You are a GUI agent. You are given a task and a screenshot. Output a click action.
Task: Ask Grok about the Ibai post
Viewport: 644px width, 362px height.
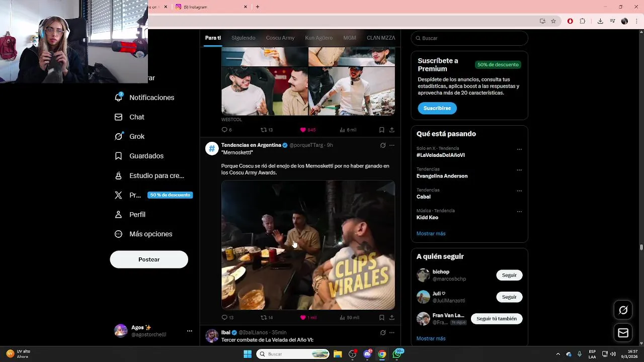383,332
